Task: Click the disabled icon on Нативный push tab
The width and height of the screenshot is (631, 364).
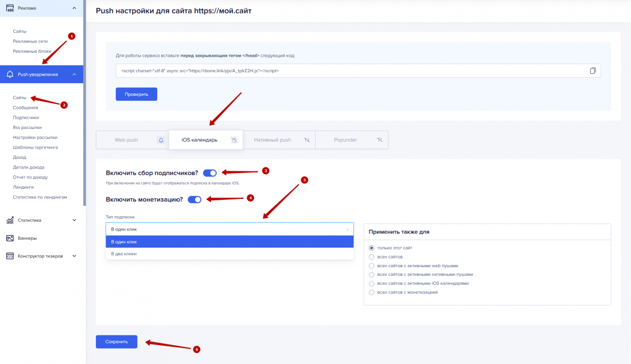Action: click(307, 140)
